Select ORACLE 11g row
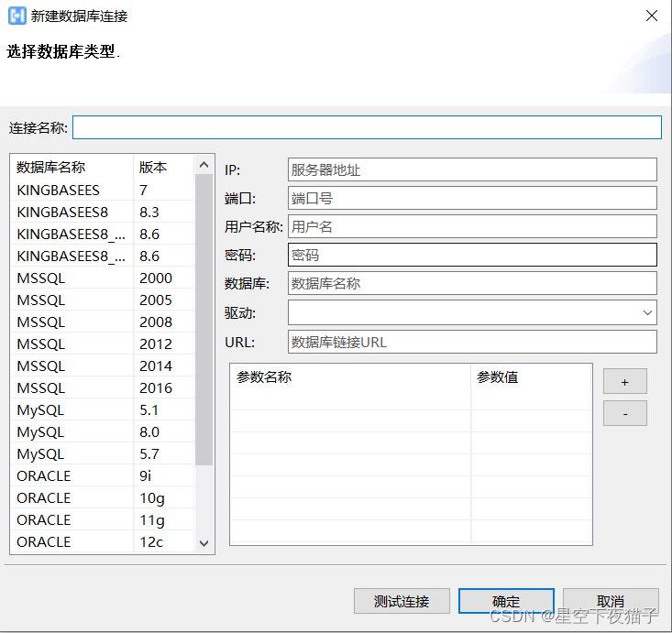672x633 pixels. point(103,520)
